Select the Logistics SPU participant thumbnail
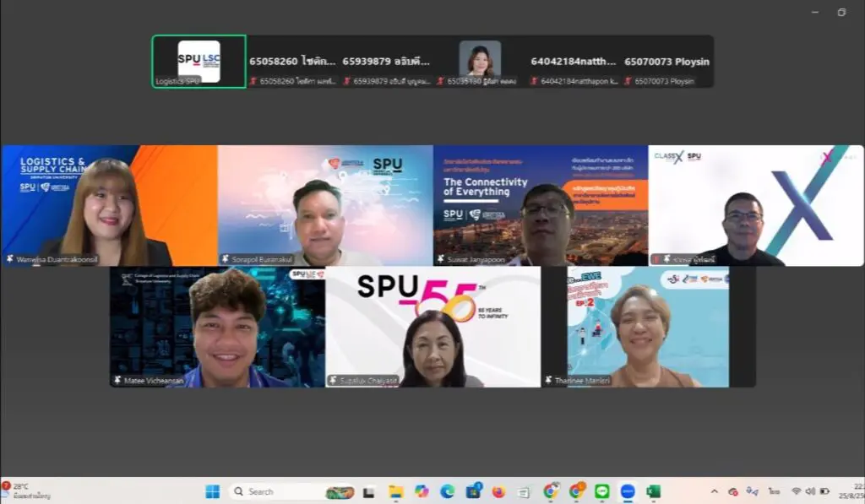 [199, 62]
